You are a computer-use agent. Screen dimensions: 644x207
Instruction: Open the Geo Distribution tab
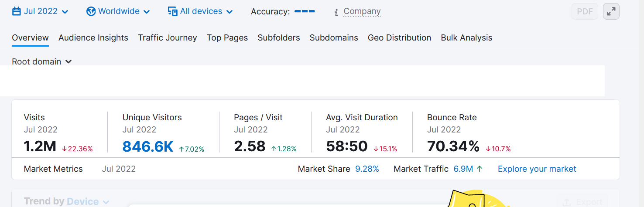coord(399,37)
